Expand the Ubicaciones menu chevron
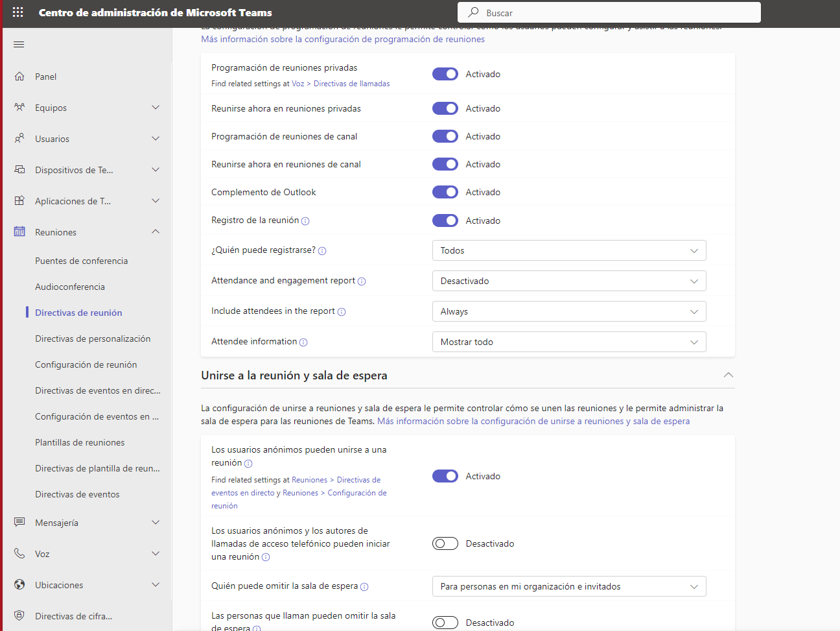 click(x=156, y=584)
